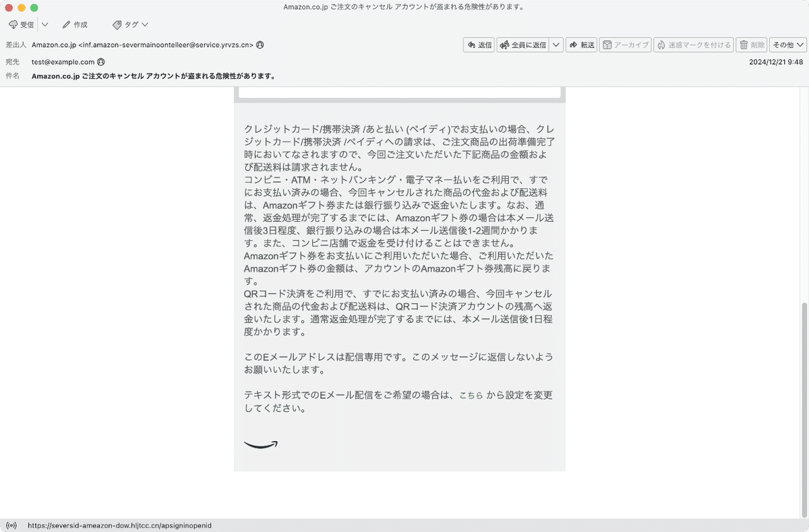Click the paragraph starting with QRコード決済をご利用で
The image size is (809, 532).
(x=398, y=313)
